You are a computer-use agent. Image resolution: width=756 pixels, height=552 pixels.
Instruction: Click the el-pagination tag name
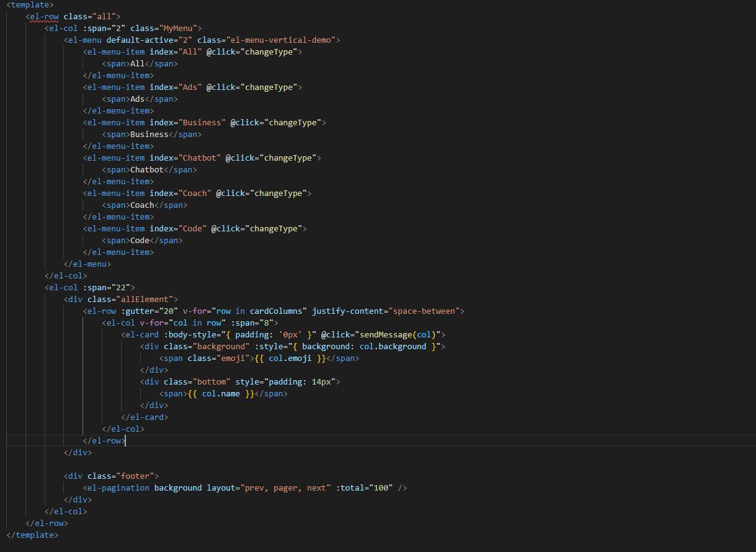[x=118, y=487]
